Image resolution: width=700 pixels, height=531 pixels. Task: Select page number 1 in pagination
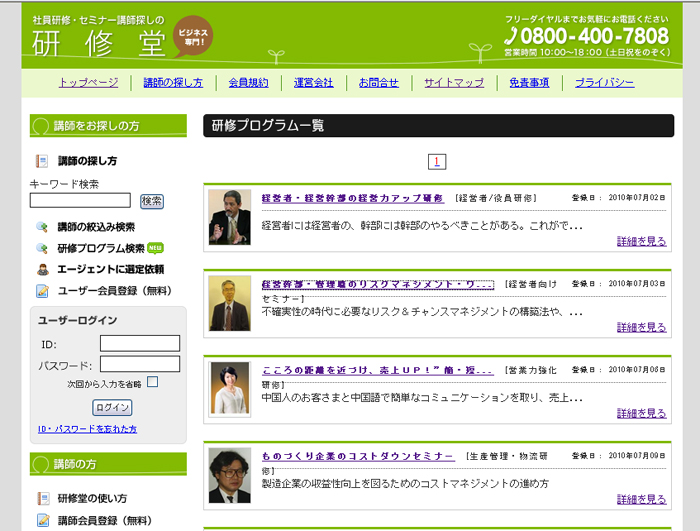click(437, 161)
